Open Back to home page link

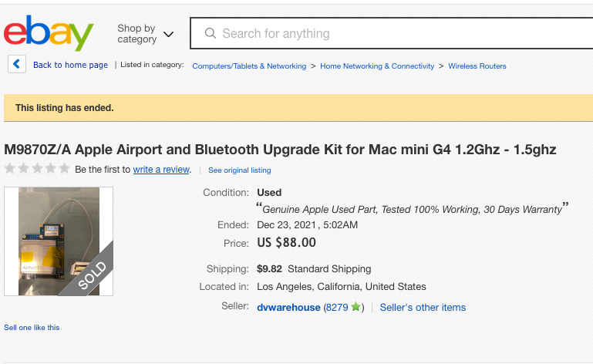click(70, 65)
